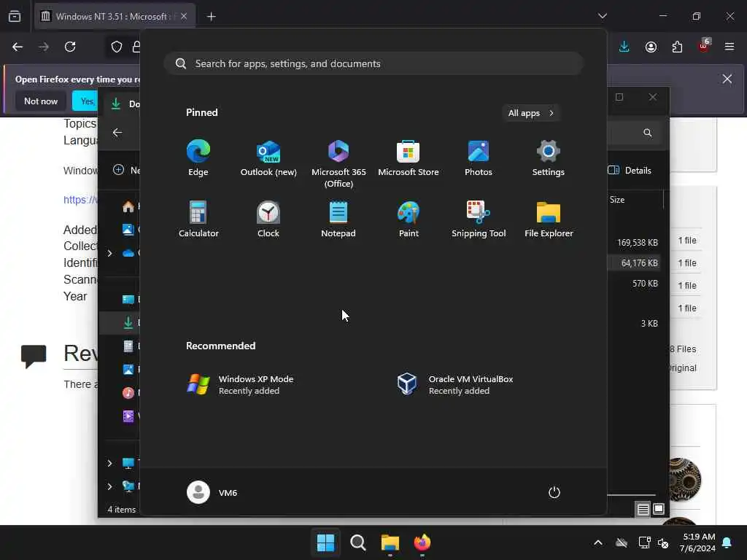The image size is (747, 560).
Task: Dismiss the Firefox notification bar
Action: [727, 79]
